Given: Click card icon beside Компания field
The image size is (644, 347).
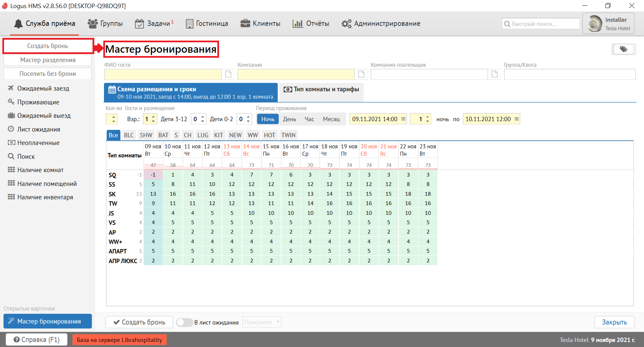Looking at the screenshot, I should click(361, 74).
